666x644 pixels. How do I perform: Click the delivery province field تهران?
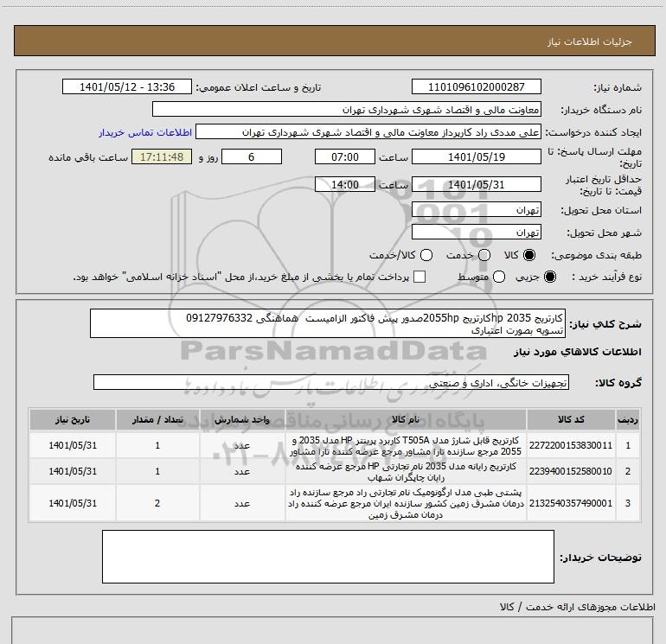(x=476, y=210)
